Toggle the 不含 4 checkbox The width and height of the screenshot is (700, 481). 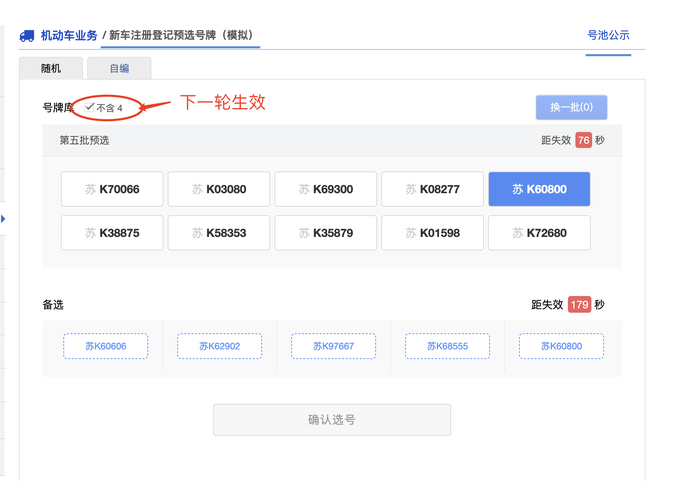coord(90,107)
